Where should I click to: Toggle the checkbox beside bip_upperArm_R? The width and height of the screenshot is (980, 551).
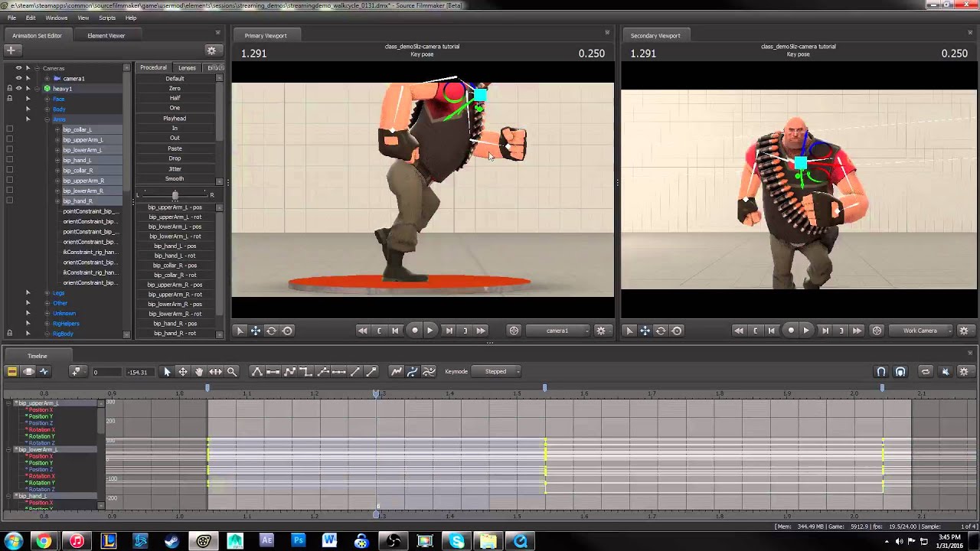click(x=9, y=181)
